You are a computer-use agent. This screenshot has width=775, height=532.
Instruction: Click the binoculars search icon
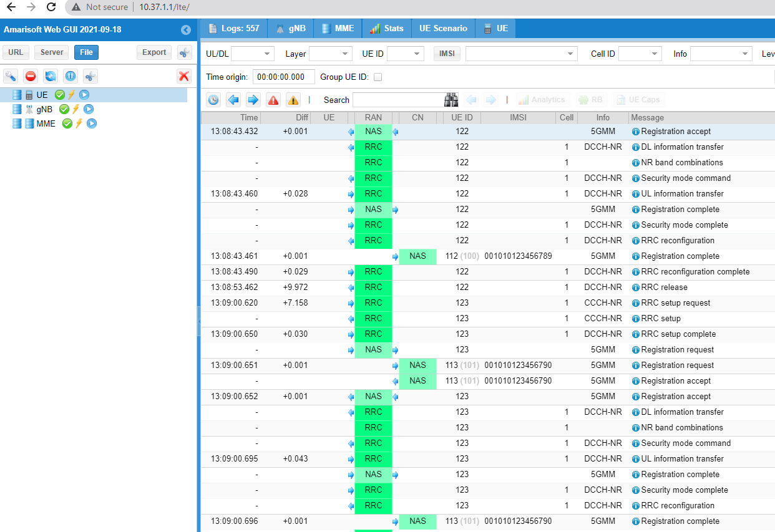[x=452, y=100]
